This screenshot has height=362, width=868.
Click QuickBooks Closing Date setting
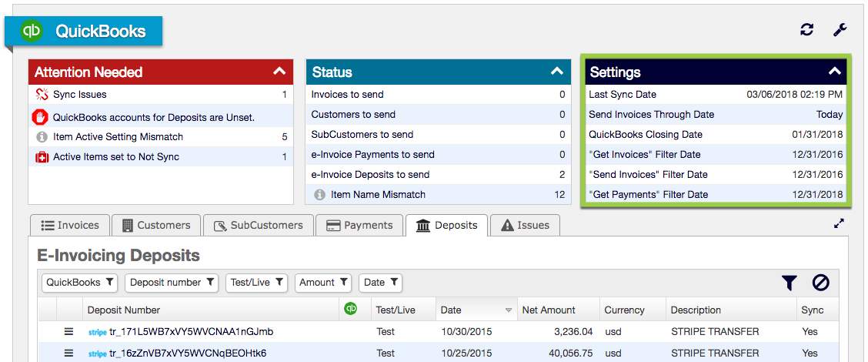(716, 135)
